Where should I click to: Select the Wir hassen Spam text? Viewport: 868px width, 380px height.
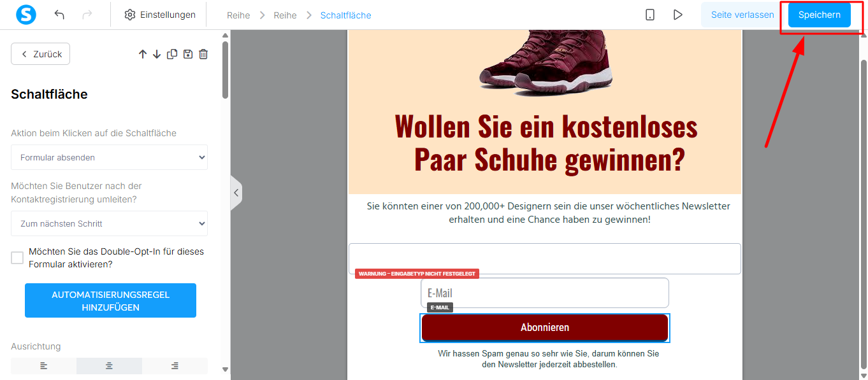(x=549, y=359)
